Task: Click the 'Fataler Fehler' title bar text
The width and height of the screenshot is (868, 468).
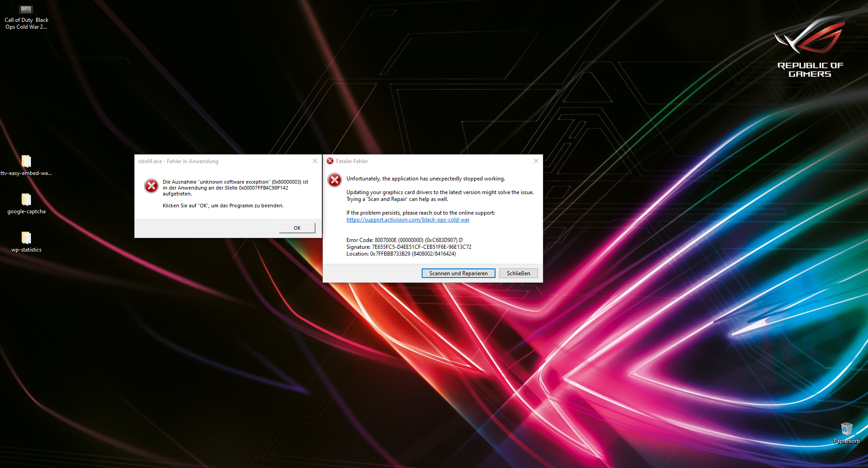Action: (352, 161)
